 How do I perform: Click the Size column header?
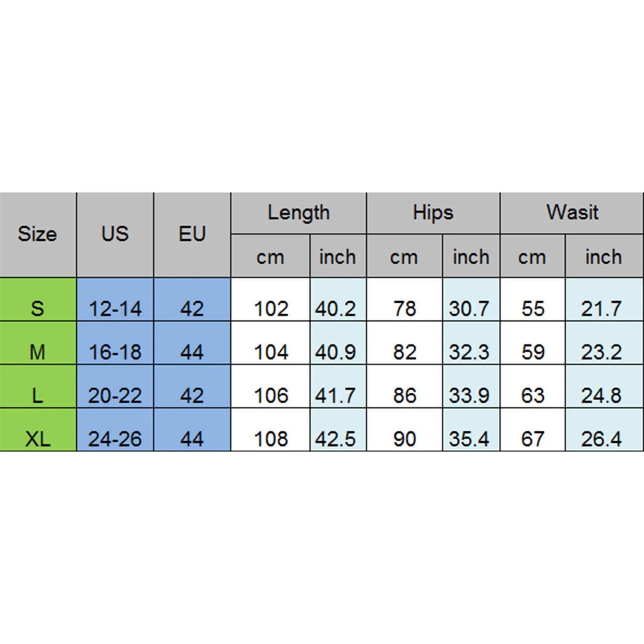37,234
